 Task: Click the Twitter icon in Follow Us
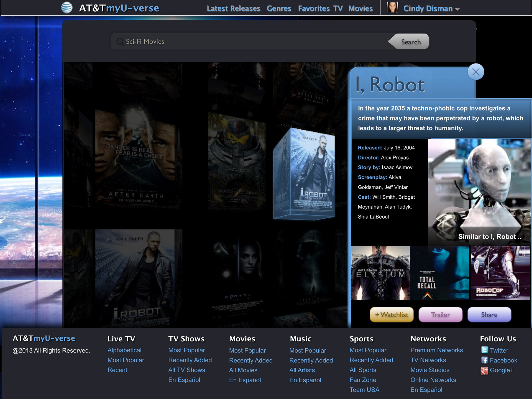pos(484,350)
